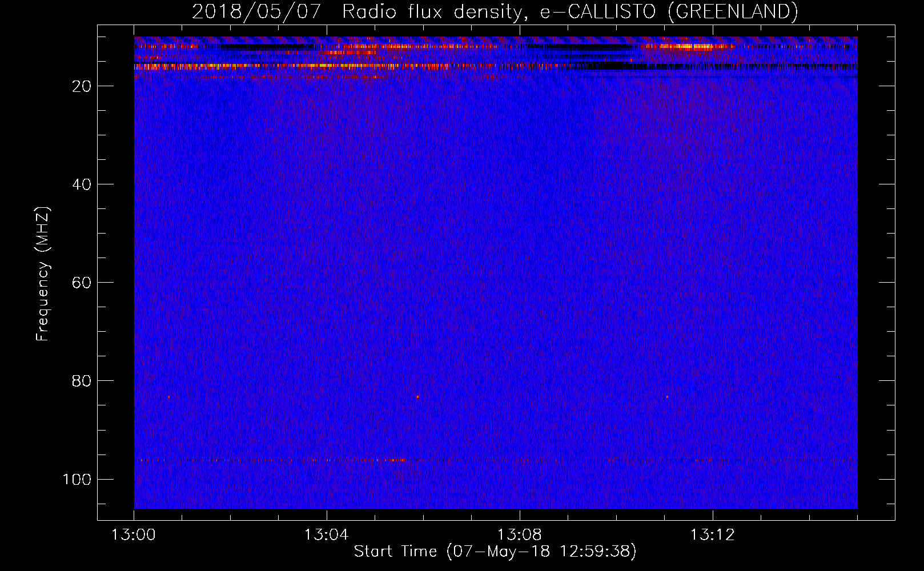Click the 13:04 time axis label

click(327, 535)
